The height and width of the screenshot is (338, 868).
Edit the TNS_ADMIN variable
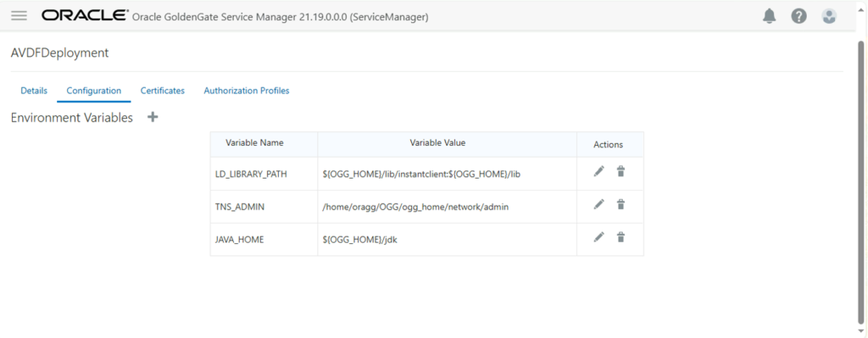click(598, 205)
